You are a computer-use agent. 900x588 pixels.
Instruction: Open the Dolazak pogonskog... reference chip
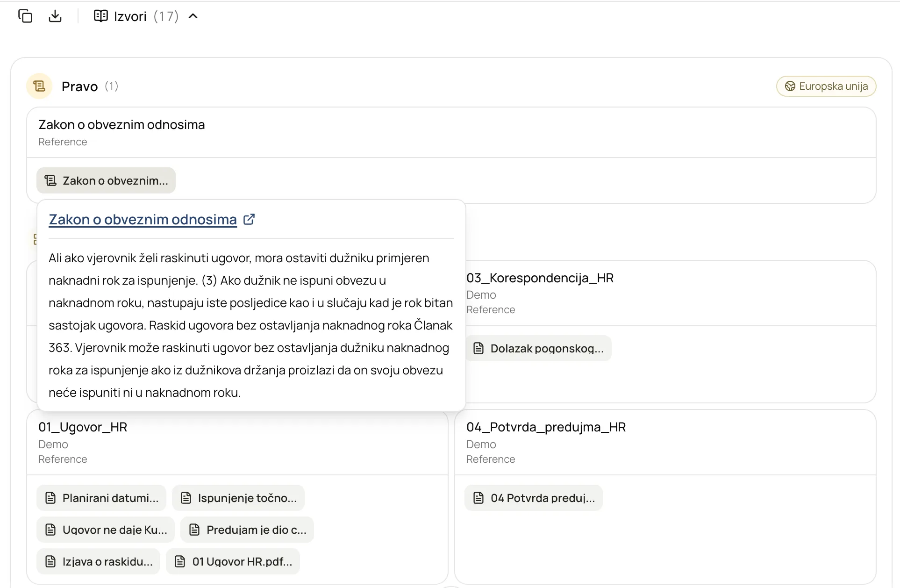click(538, 348)
